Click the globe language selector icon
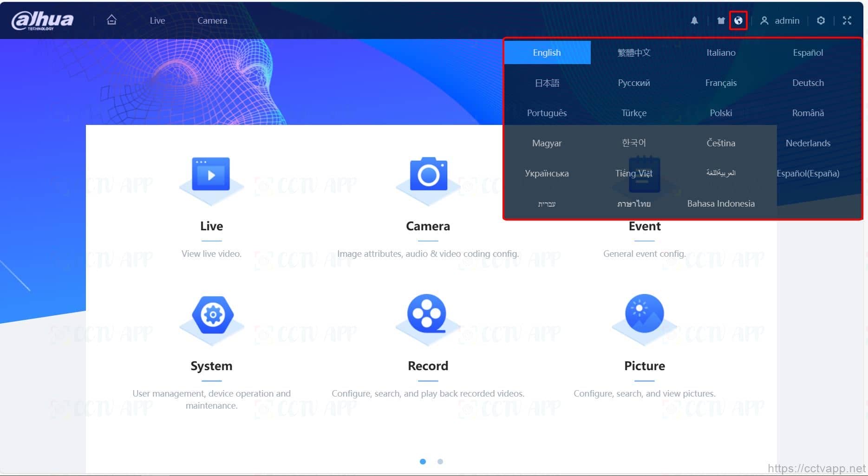Screen dimensions: 868x476 coord(738,21)
